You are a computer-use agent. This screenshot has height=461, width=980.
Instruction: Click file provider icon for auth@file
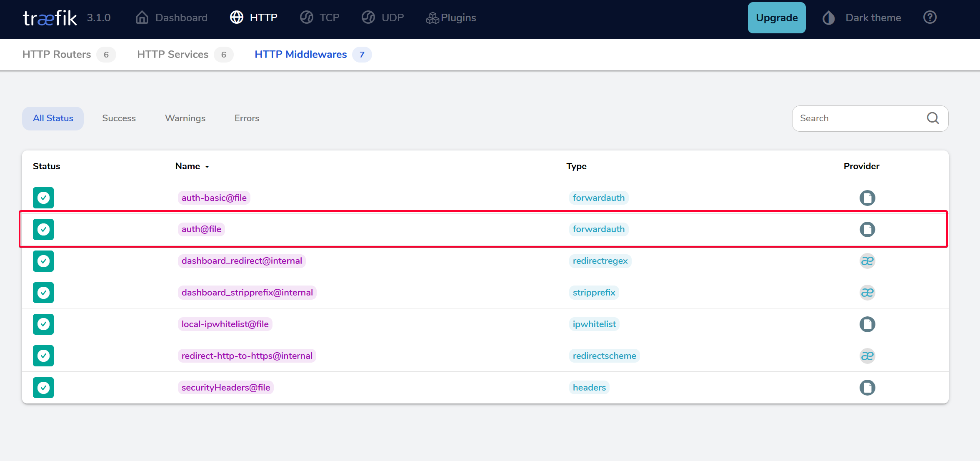867,229
